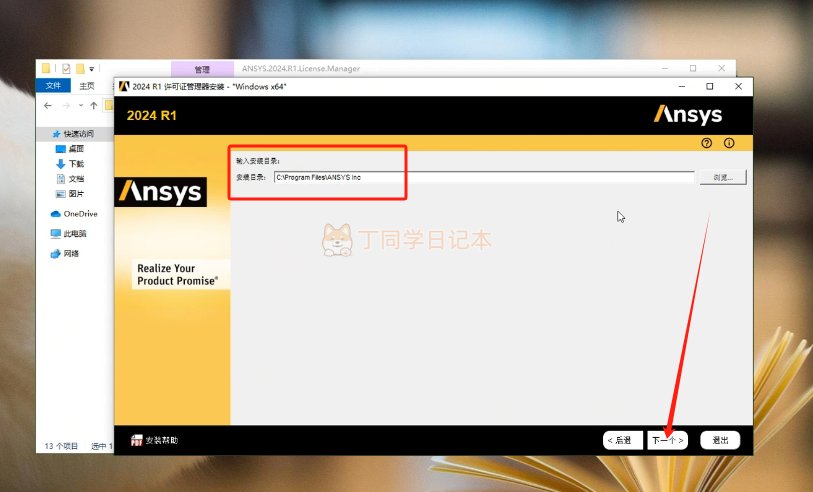The height and width of the screenshot is (492, 813).
Task: Minimize the File Explorer window behind
Action: 665,68
